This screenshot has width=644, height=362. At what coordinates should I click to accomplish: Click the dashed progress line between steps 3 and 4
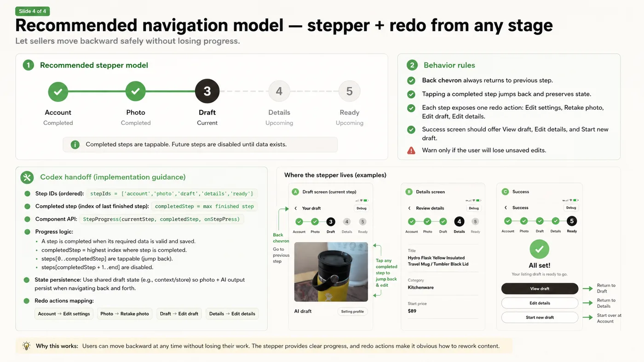[x=244, y=91]
